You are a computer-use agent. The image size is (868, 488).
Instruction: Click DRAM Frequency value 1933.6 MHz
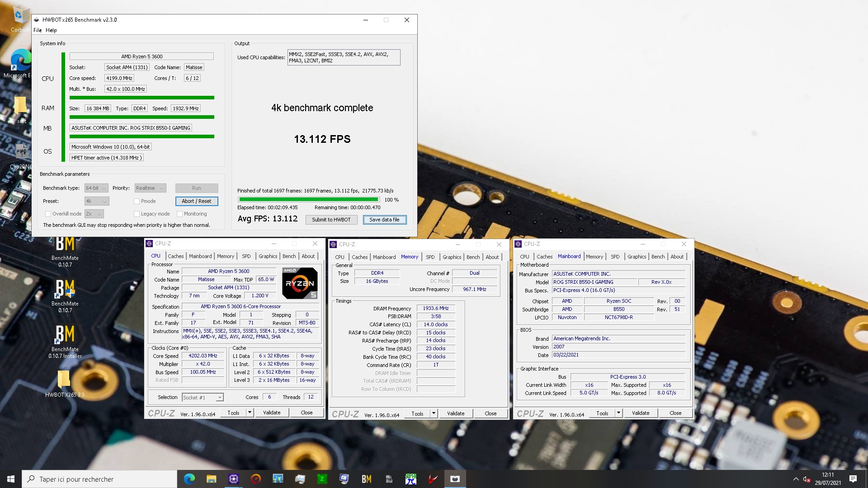coord(436,309)
